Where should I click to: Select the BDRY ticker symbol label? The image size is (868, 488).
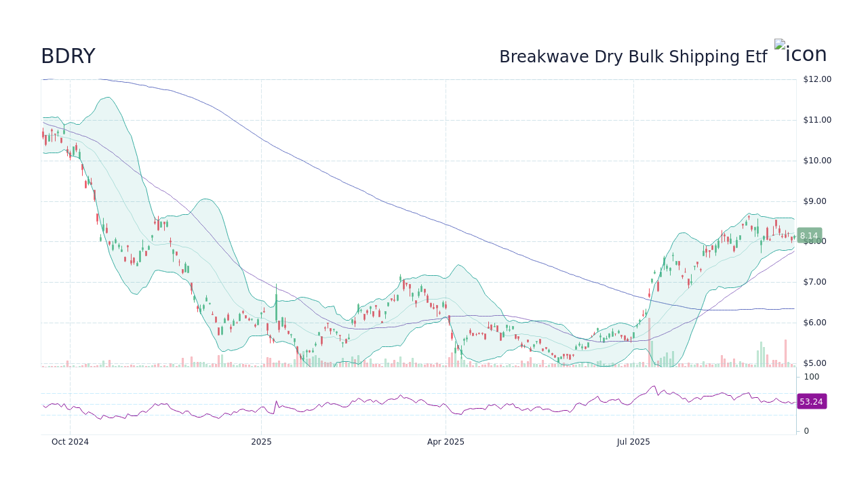pos(67,56)
